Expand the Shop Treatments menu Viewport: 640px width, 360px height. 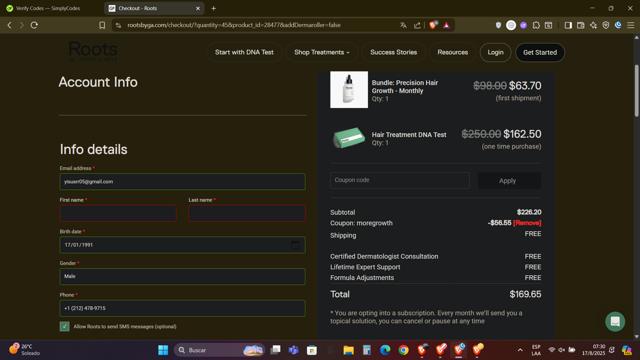pos(322,52)
